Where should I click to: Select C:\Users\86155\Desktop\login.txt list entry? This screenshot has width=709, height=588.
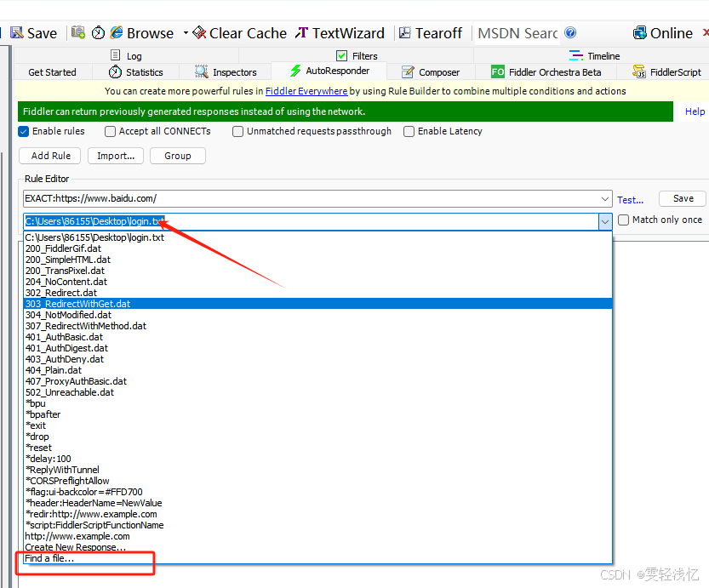pyautogui.click(x=317, y=237)
